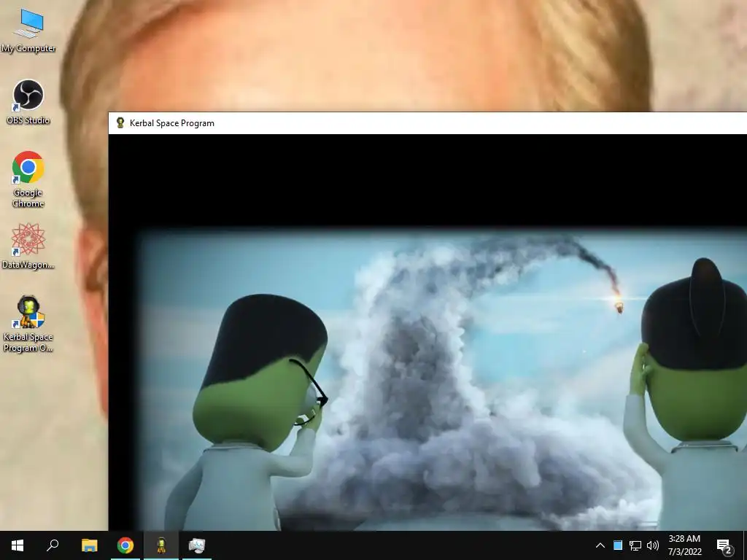This screenshot has width=747, height=560.
Task: Open the Windows Start menu
Action: [18, 545]
